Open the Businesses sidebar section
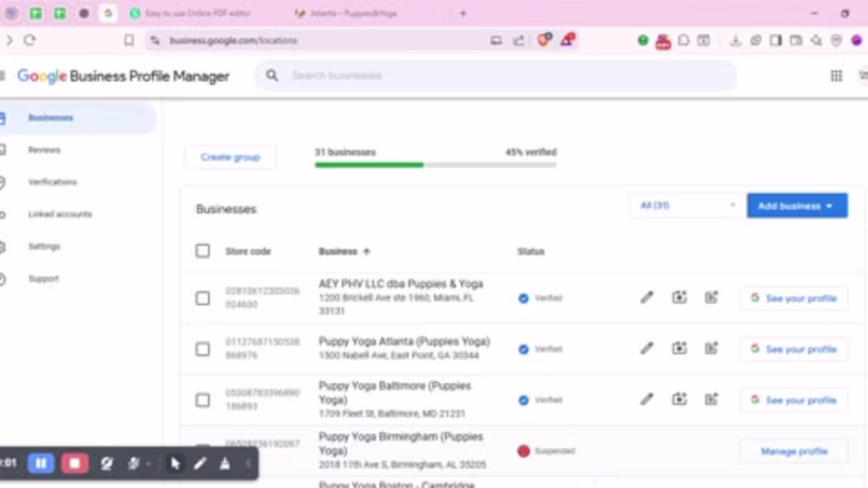The image size is (868, 488). (50, 117)
